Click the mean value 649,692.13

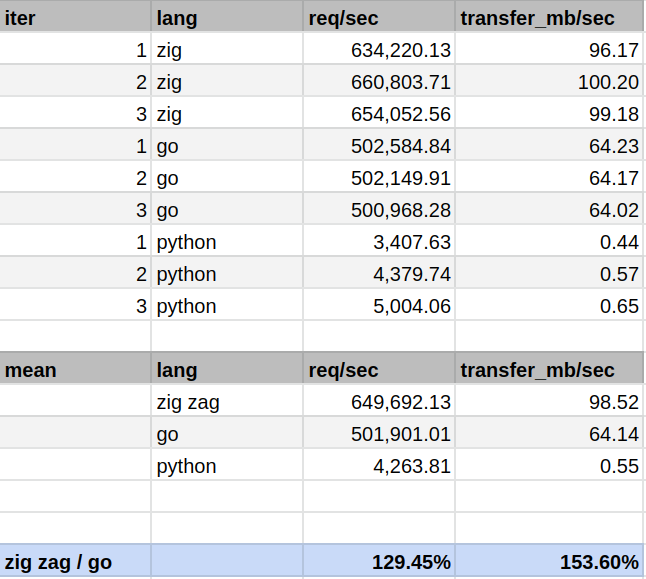click(378, 402)
